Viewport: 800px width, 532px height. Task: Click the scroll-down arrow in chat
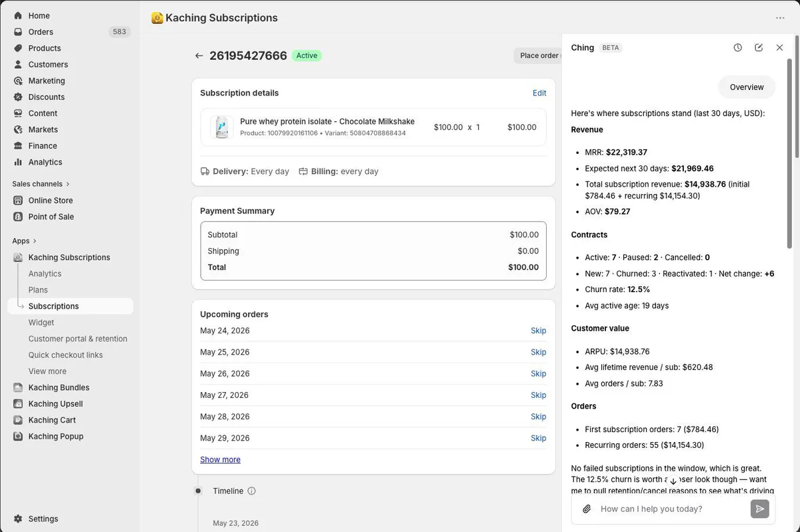point(673,481)
